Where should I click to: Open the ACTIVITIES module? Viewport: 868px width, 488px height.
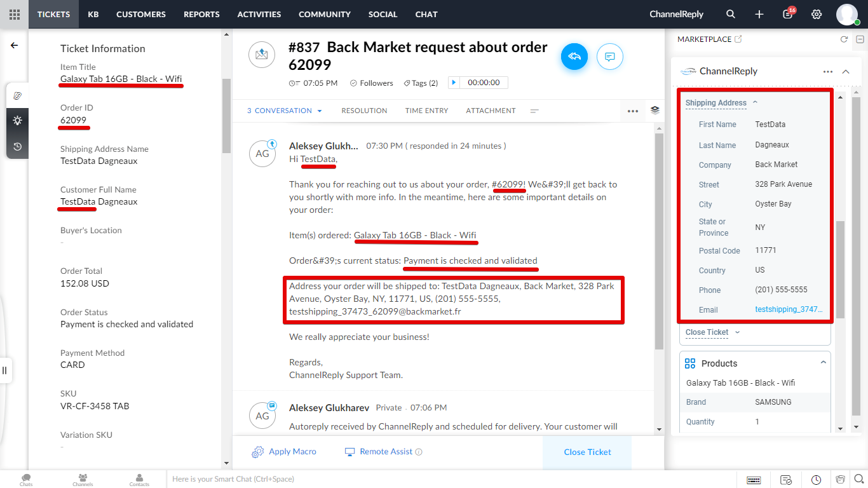pyautogui.click(x=259, y=14)
